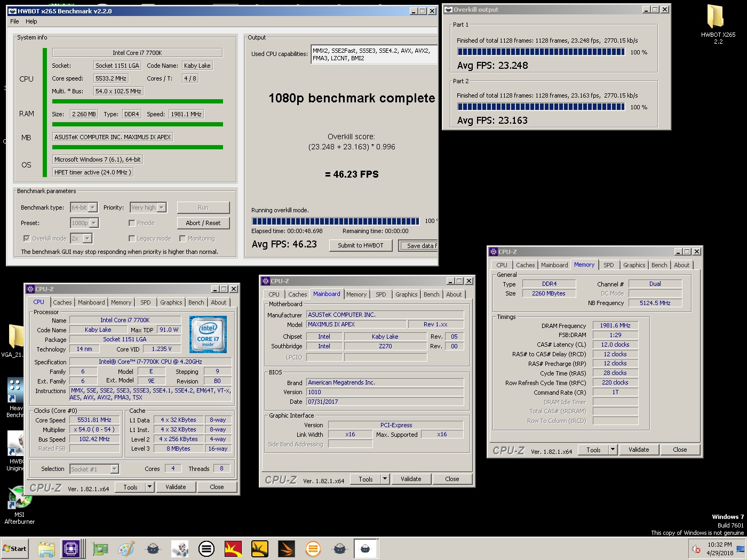The width and height of the screenshot is (747, 560).
Task: Click the orange striped circle taskbar icon
Action: click(313, 549)
